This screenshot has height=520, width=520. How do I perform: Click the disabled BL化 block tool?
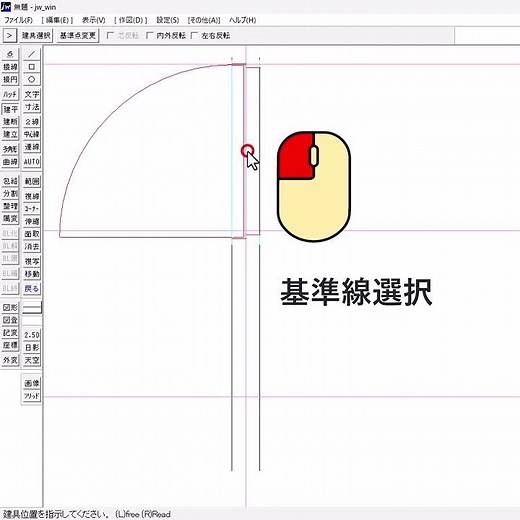[x=10, y=234]
